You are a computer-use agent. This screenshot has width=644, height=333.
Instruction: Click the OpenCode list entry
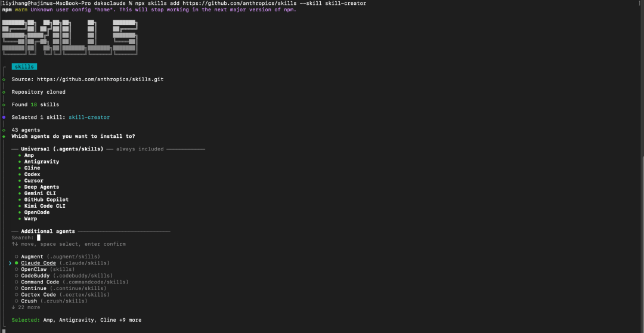(37, 212)
